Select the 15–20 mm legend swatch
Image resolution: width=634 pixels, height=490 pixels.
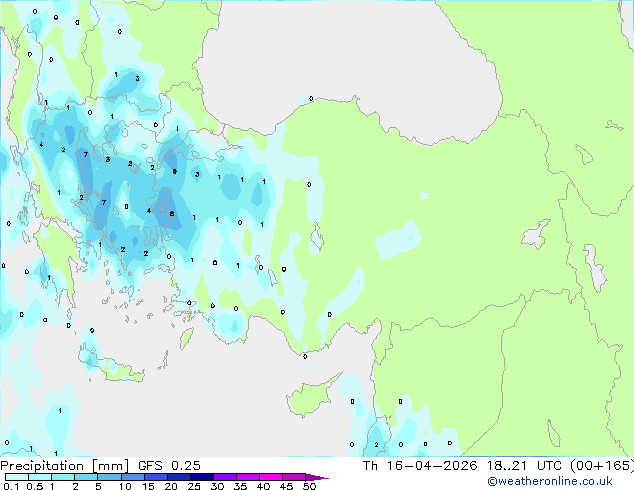[x=155, y=477]
